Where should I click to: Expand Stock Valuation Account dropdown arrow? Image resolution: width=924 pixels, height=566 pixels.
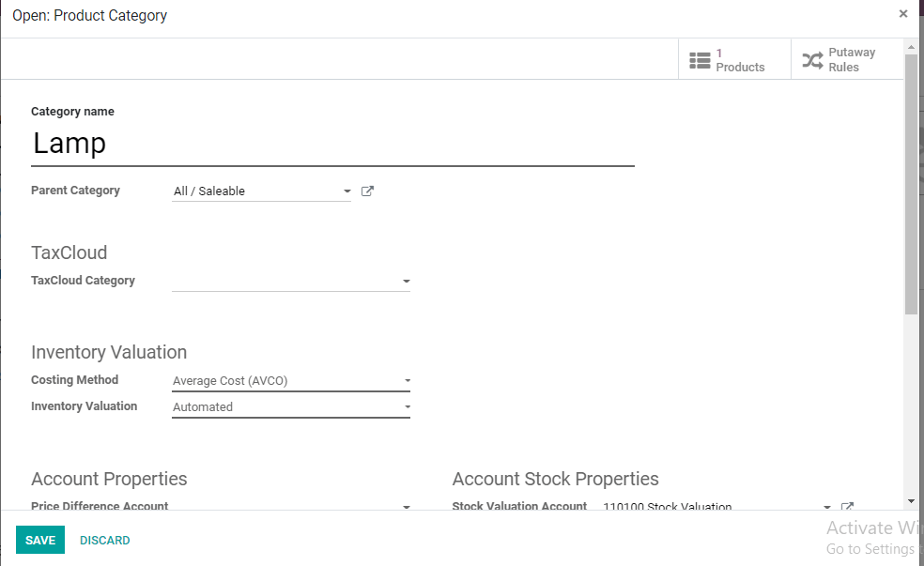tap(827, 507)
